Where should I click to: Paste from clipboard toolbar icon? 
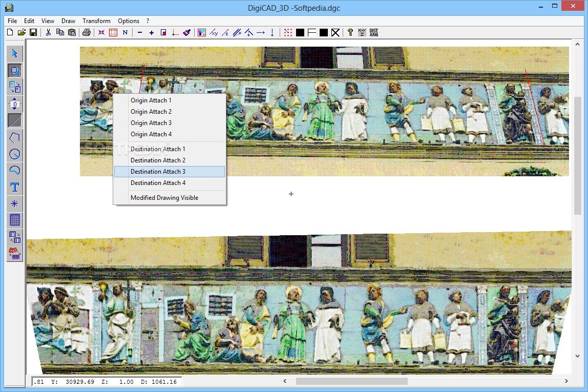72,33
